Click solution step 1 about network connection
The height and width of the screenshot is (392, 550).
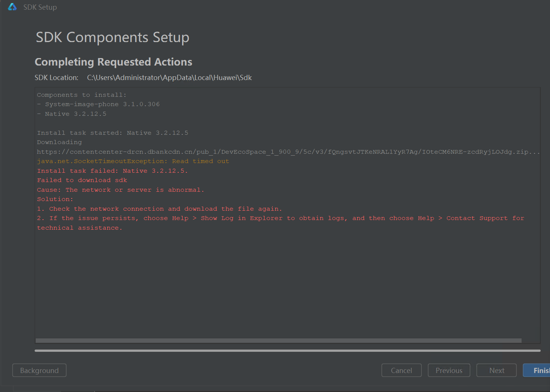(x=159, y=209)
